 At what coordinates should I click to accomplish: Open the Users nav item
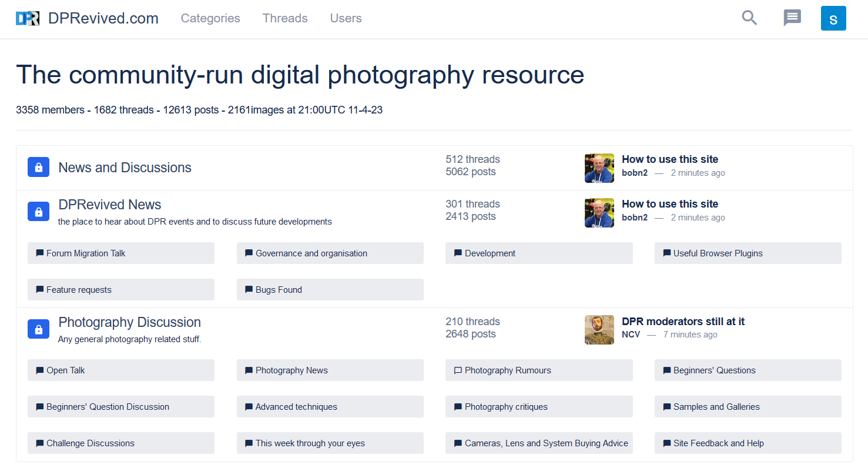pyautogui.click(x=346, y=18)
